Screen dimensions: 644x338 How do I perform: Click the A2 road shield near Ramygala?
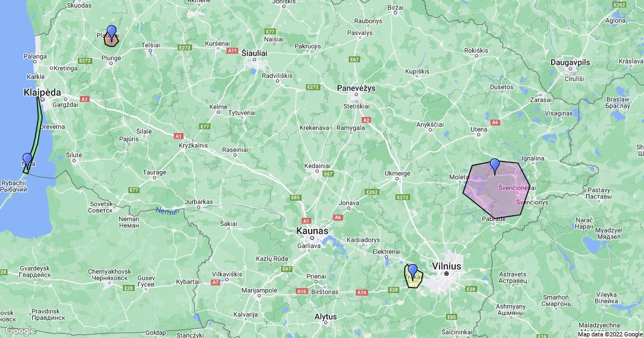(367, 120)
